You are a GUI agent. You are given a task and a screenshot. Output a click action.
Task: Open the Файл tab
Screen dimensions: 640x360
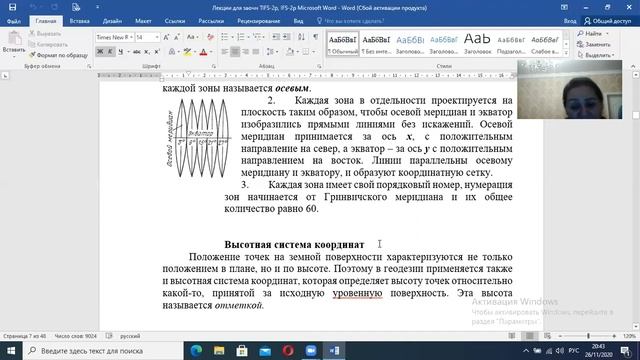pos(14,21)
